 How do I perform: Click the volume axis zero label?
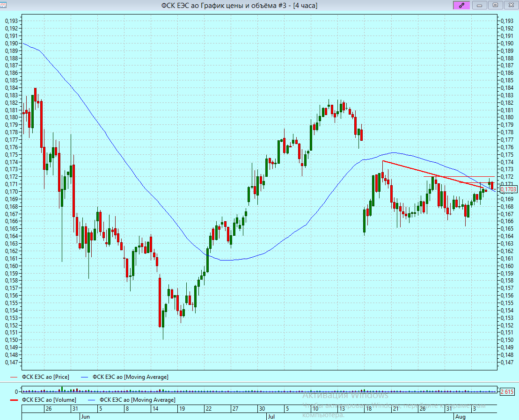tap(17, 391)
